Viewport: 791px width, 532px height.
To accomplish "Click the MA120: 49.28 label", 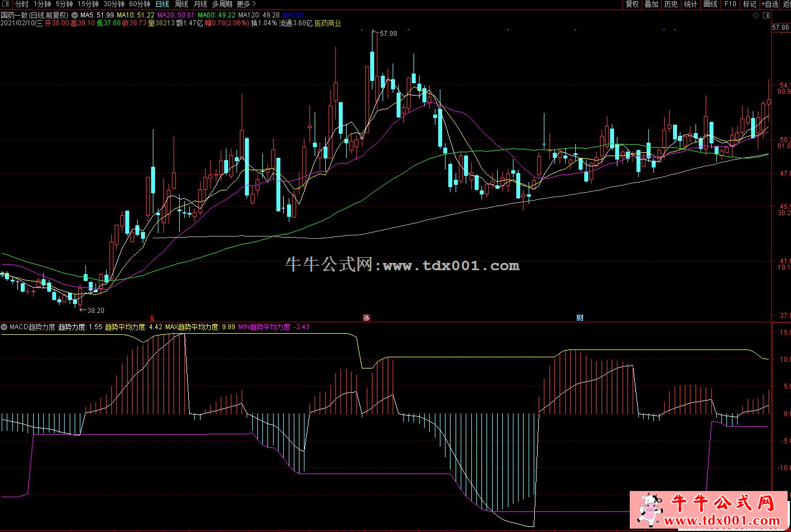I will click(x=259, y=15).
